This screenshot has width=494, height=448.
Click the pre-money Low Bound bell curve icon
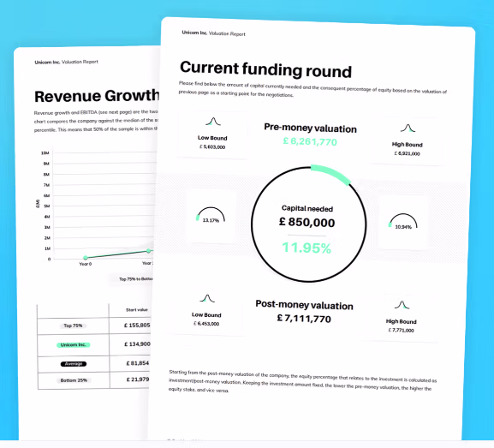[x=213, y=122]
